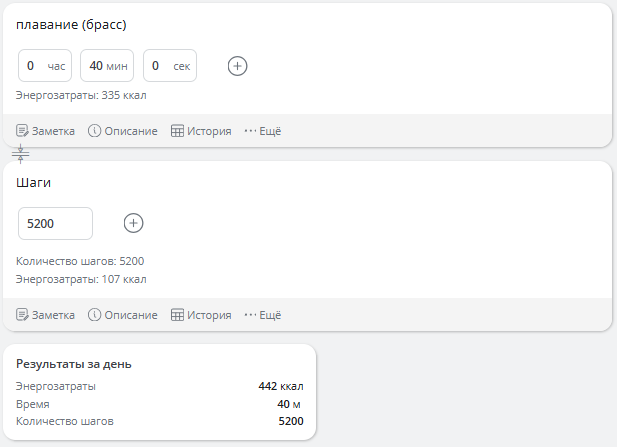Open the Описание label in the Шаги card

tap(132, 315)
